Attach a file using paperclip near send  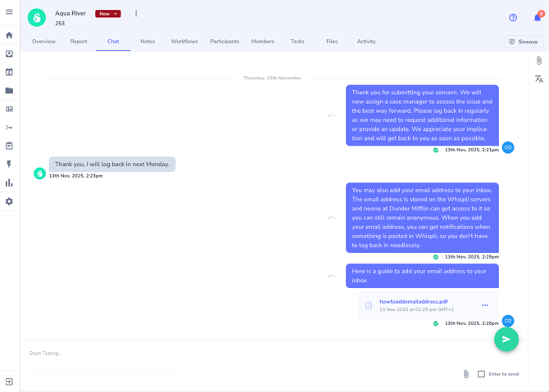coord(465,374)
